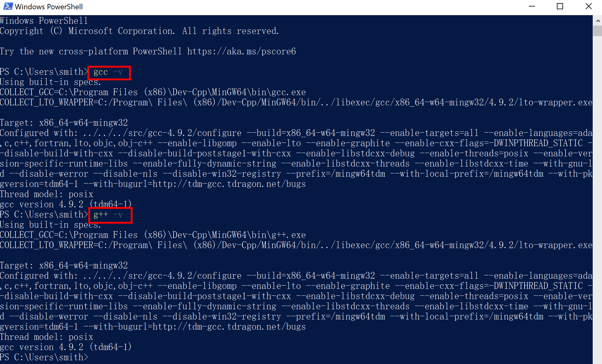
Task: Click the final 'gcc version 4.9.2' line
Action: (66, 347)
